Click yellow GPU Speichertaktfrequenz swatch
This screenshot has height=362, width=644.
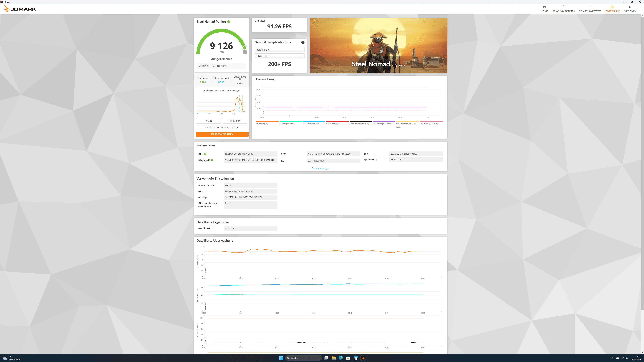(407, 121)
